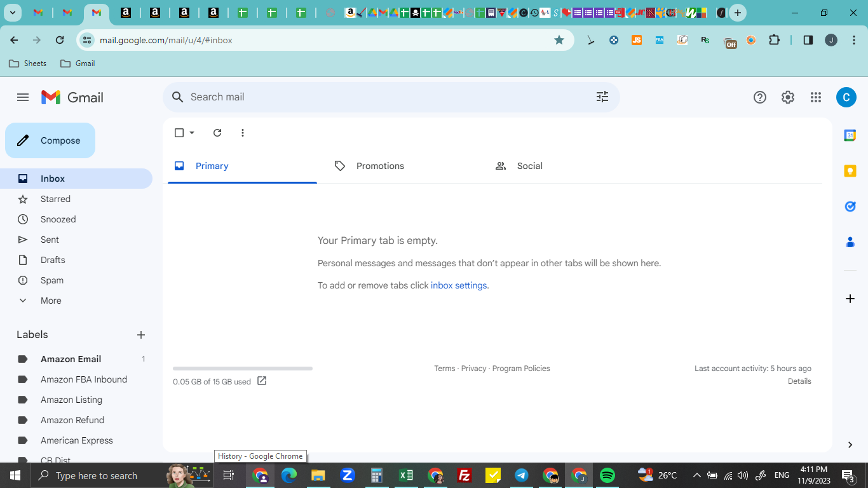
Task: Open the Settings gear
Action: [x=788, y=97]
